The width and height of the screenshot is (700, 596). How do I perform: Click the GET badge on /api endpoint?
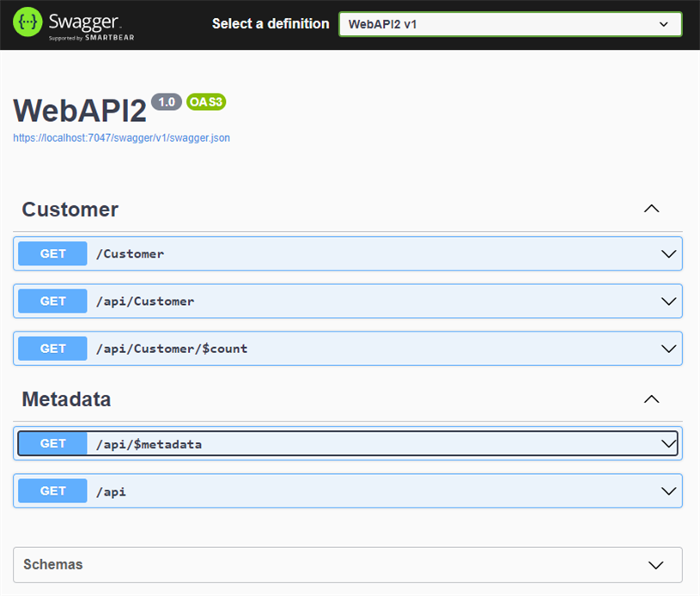click(x=52, y=490)
